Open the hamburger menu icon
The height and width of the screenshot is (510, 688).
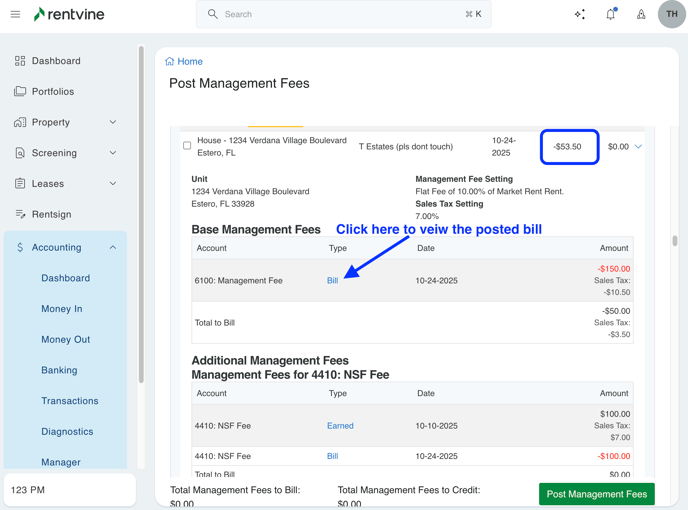click(15, 14)
